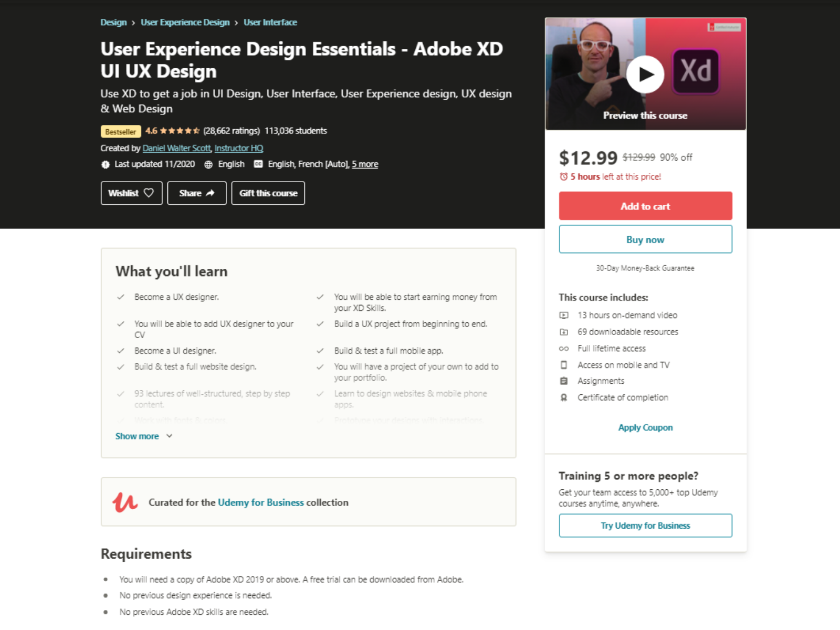
Task: Open Instructor HQ link
Action: coord(239,148)
